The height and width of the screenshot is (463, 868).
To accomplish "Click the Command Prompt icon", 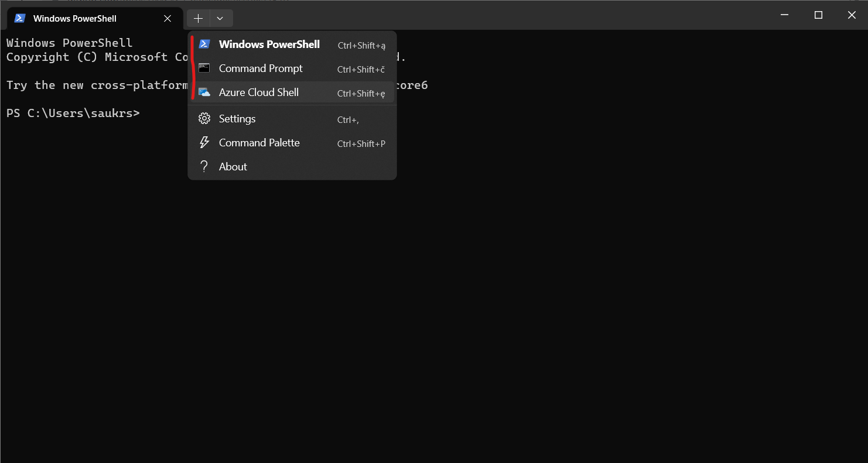I will point(204,68).
